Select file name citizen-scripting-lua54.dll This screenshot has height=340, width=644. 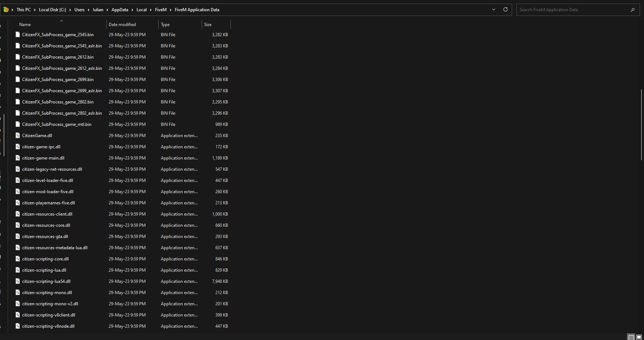(46, 281)
